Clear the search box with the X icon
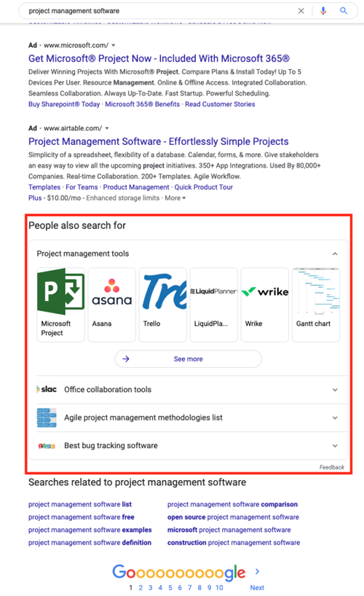364x596 pixels. pos(301,11)
